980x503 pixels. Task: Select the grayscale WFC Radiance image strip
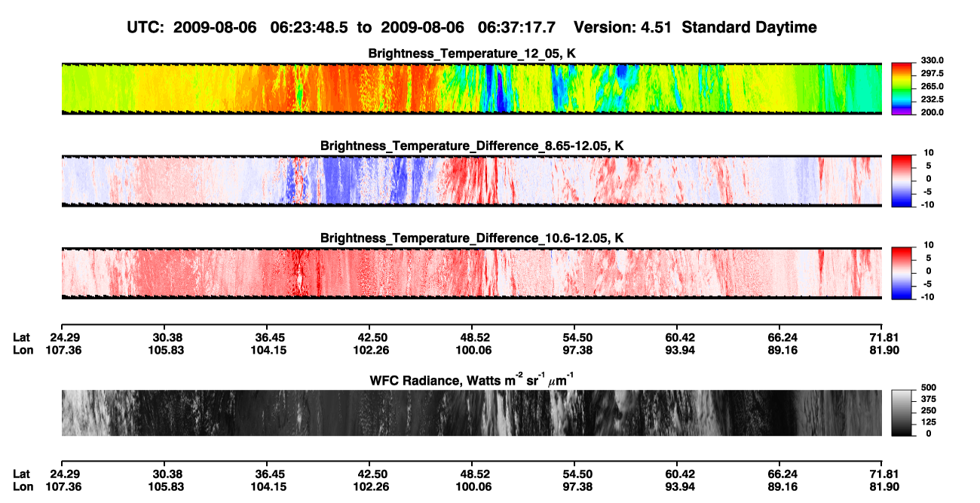pos(471,413)
